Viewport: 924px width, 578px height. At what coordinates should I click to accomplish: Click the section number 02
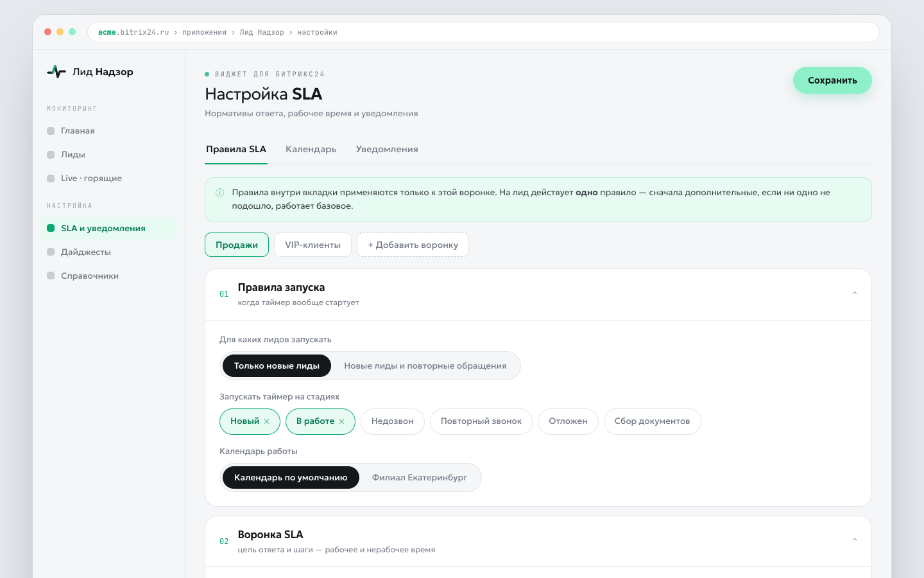224,541
